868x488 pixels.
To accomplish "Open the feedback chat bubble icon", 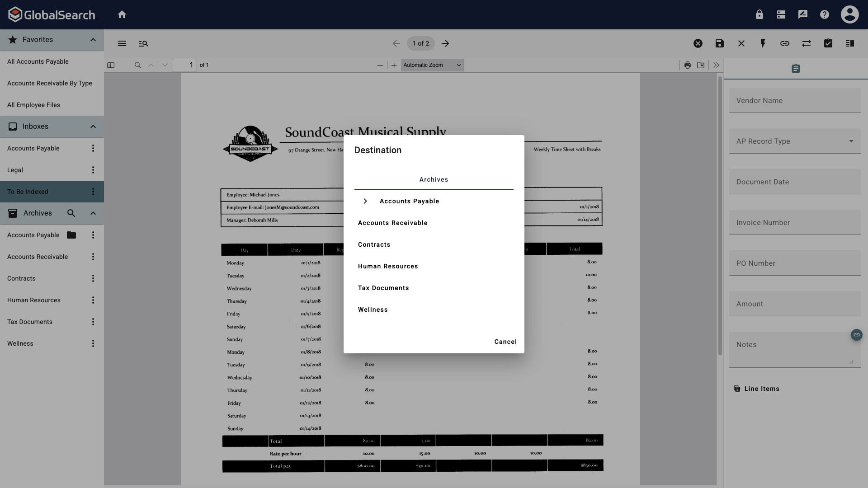I will (803, 14).
